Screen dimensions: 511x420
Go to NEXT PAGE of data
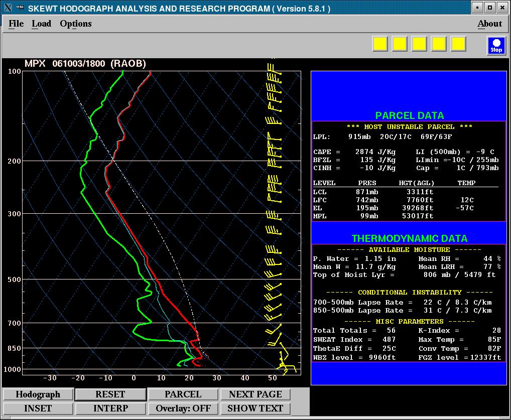(x=255, y=394)
